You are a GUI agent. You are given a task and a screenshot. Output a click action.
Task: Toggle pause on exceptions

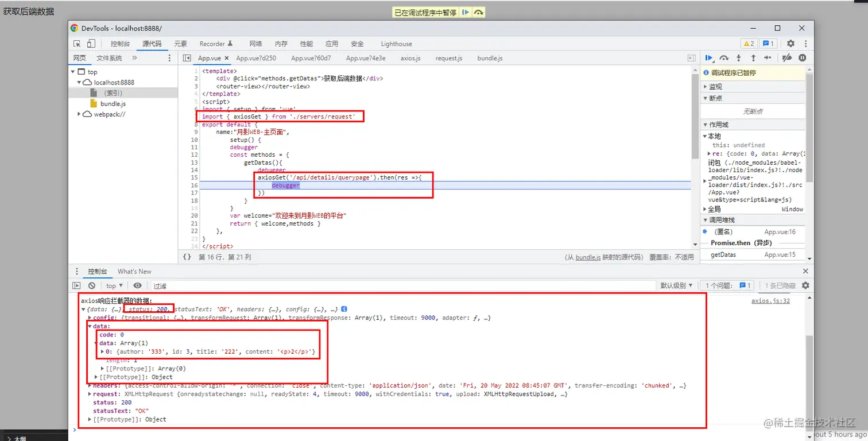coord(802,58)
